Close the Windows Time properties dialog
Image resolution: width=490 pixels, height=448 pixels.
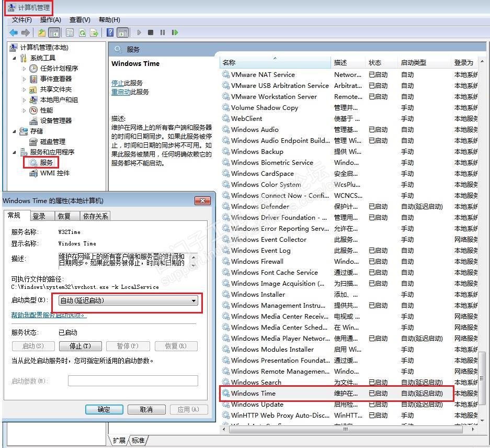202,201
